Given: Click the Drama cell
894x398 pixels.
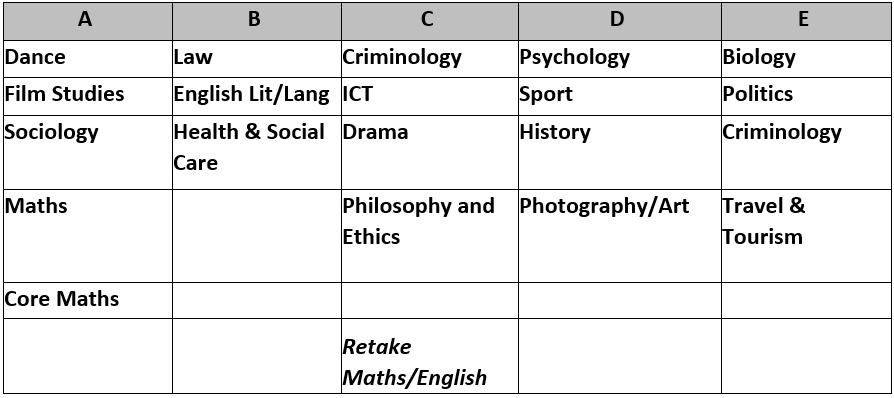Looking at the screenshot, I should pos(430,152).
